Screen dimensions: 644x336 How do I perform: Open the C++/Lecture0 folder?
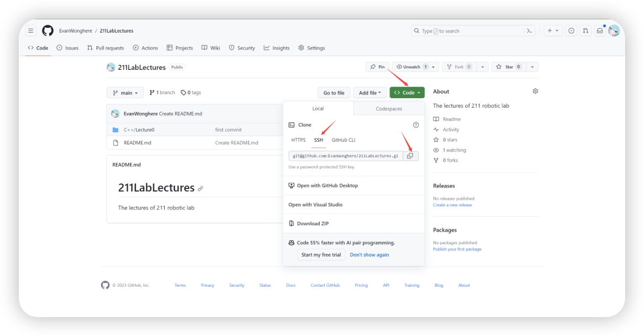pos(139,130)
